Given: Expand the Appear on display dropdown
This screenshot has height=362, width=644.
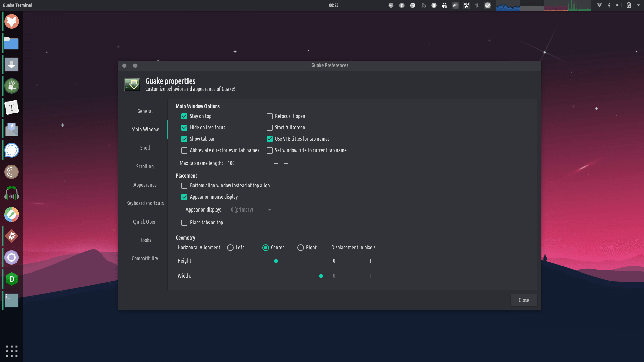Looking at the screenshot, I should (269, 209).
